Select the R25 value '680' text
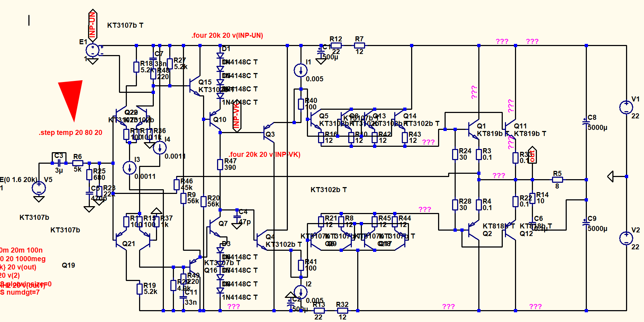The width and height of the screenshot is (644, 322). click(x=100, y=177)
